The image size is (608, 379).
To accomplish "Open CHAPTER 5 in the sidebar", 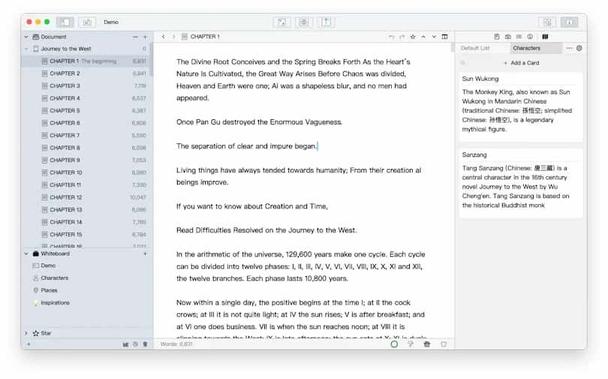I will click(x=86, y=111).
